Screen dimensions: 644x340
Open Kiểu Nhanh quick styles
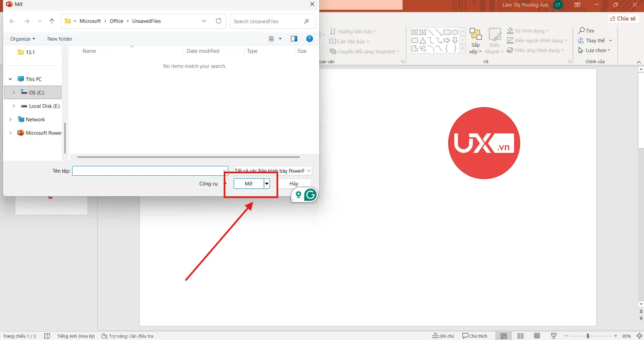494,41
